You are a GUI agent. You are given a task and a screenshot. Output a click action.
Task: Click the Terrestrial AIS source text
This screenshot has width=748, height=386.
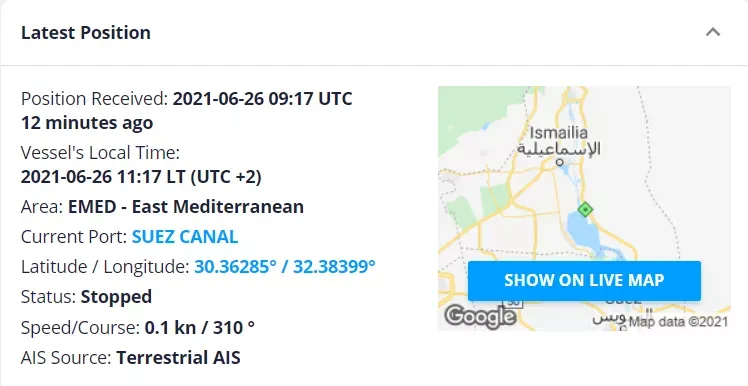[178, 357]
